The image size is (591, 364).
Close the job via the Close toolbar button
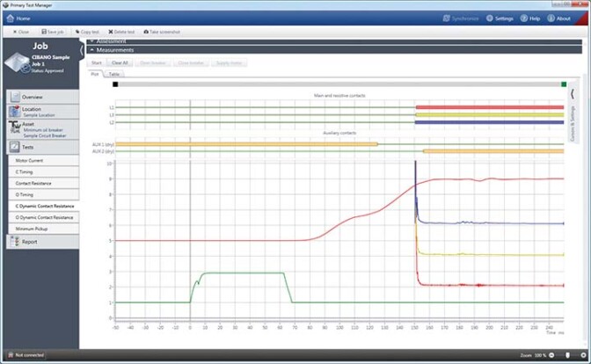(21, 32)
